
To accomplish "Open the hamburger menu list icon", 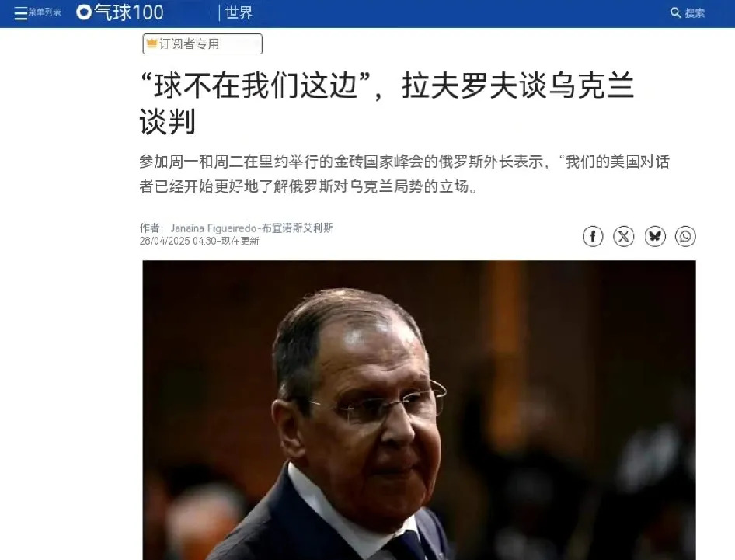I will (x=21, y=13).
